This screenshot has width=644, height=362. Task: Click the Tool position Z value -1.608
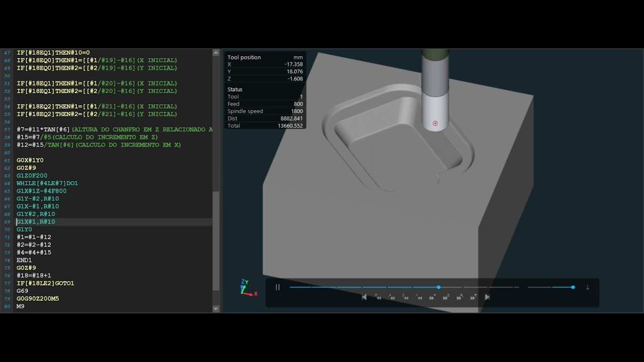point(295,79)
